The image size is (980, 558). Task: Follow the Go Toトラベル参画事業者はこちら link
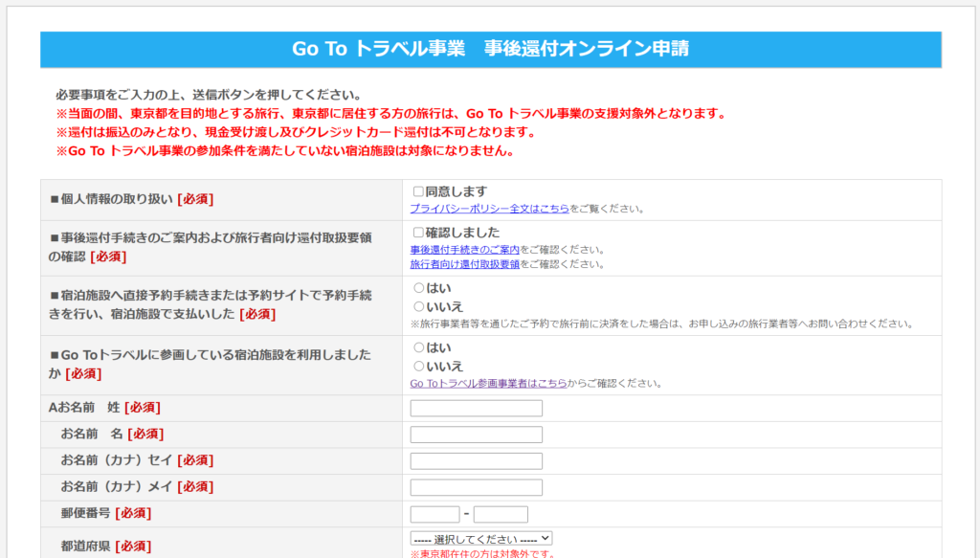point(488,384)
